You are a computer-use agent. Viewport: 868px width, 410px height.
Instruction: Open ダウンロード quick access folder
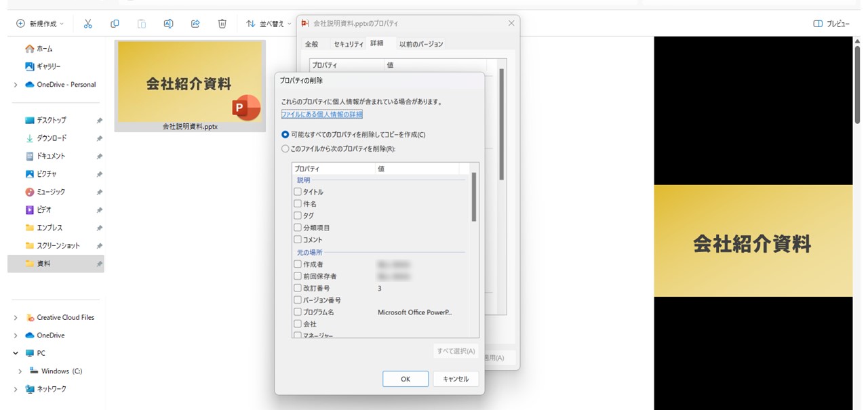[x=46, y=138]
